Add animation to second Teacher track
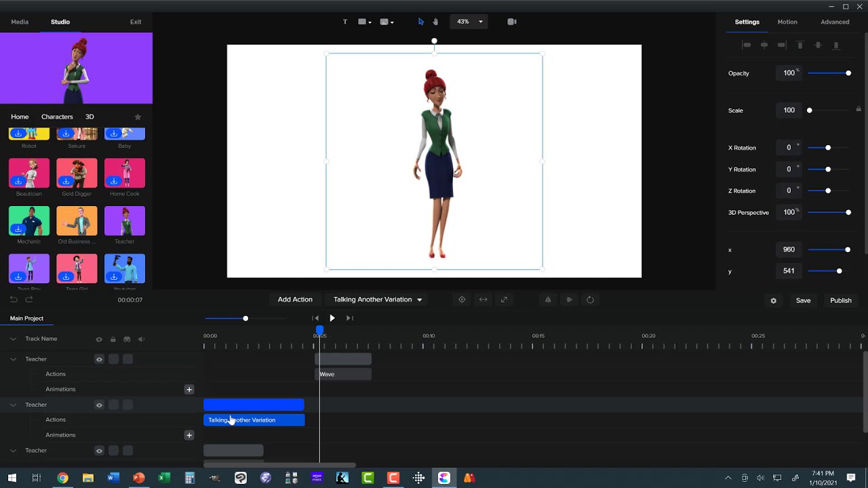This screenshot has width=868, height=488. coord(189,435)
